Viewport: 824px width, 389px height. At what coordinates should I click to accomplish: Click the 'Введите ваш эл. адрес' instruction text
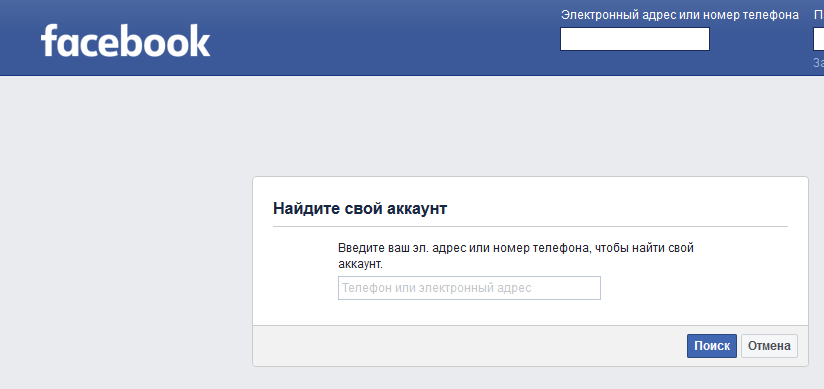(x=516, y=255)
